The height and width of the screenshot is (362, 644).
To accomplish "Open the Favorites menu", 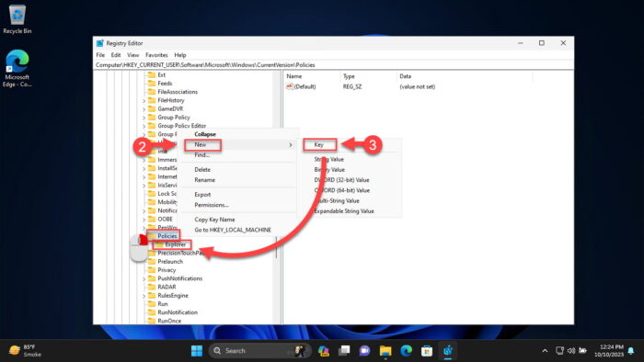I will 156,55.
